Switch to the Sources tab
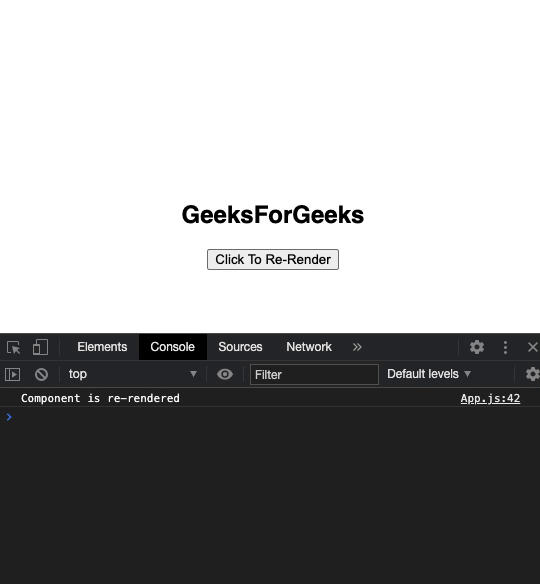The height and width of the screenshot is (584, 540). pyautogui.click(x=240, y=347)
